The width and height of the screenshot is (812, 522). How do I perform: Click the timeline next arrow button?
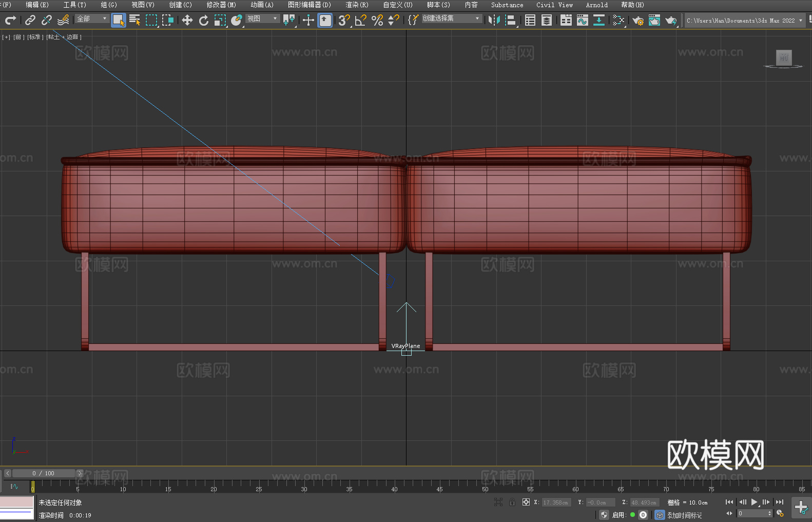80,473
